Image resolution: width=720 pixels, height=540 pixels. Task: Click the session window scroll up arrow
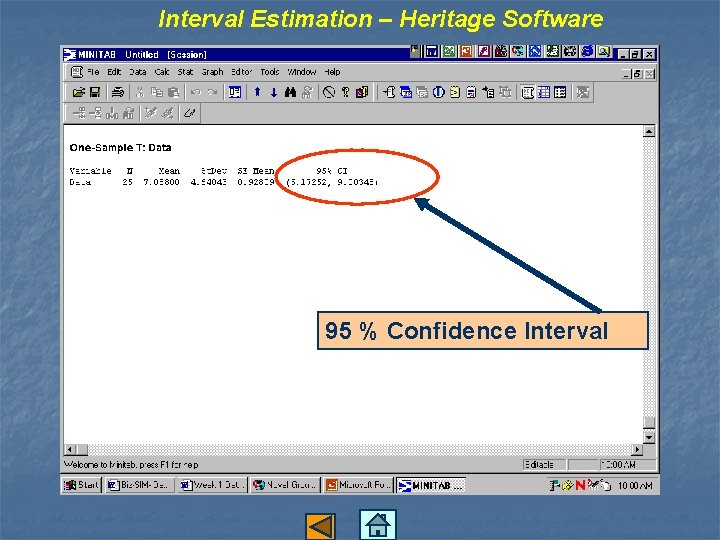(649, 131)
